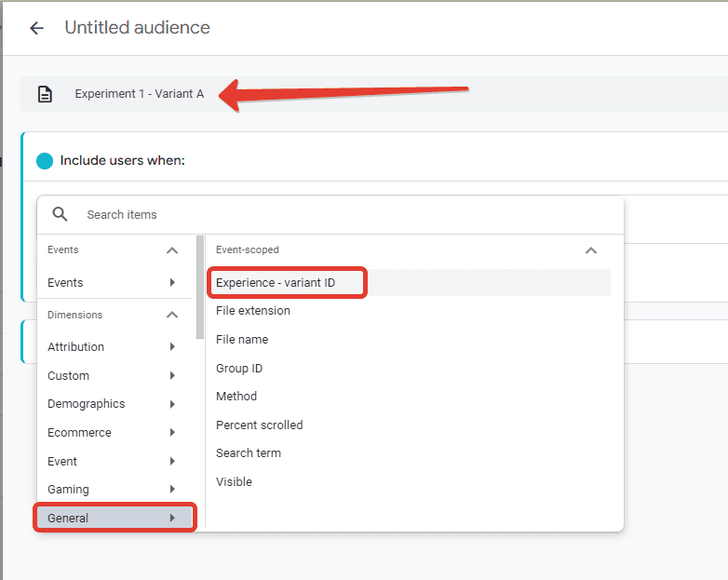The height and width of the screenshot is (580, 728).
Task: Edit the Experiment 1 - Variant A description
Action: [x=140, y=94]
